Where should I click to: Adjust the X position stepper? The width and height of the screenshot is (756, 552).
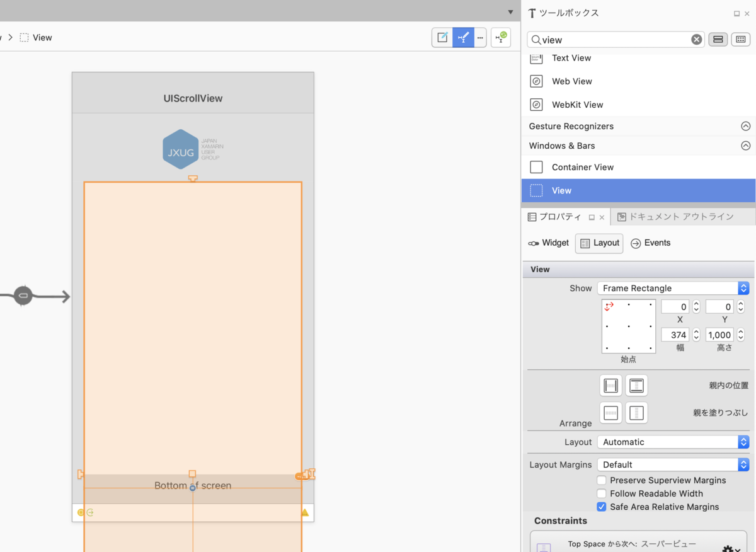click(x=696, y=307)
